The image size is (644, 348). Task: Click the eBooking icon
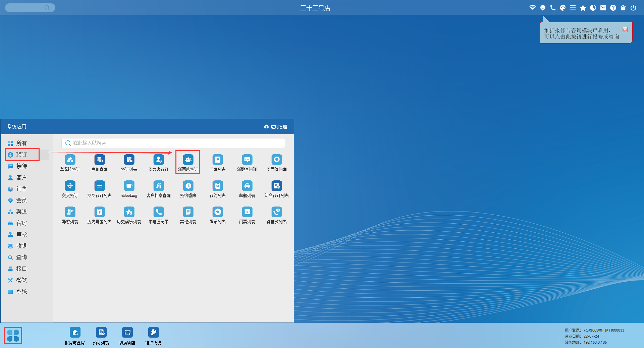(129, 186)
